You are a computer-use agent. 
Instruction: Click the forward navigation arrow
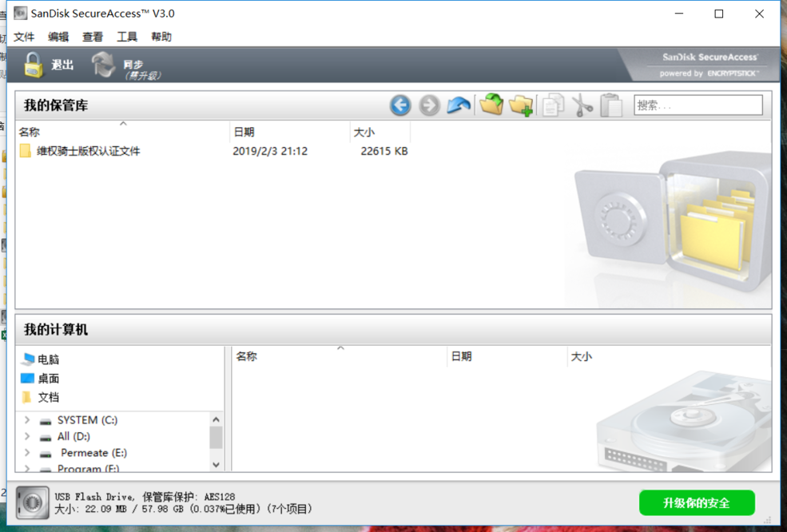coord(429,105)
